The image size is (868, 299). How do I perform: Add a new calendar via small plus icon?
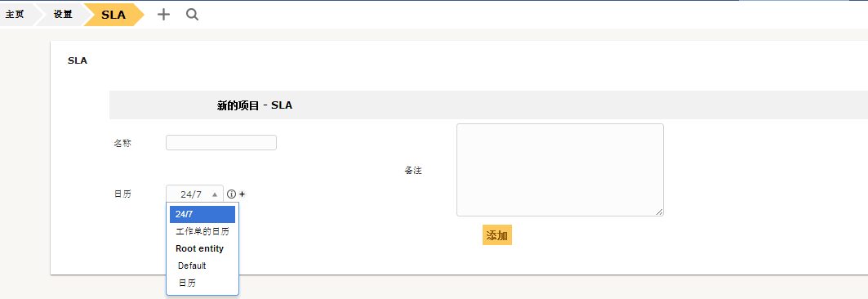point(242,194)
